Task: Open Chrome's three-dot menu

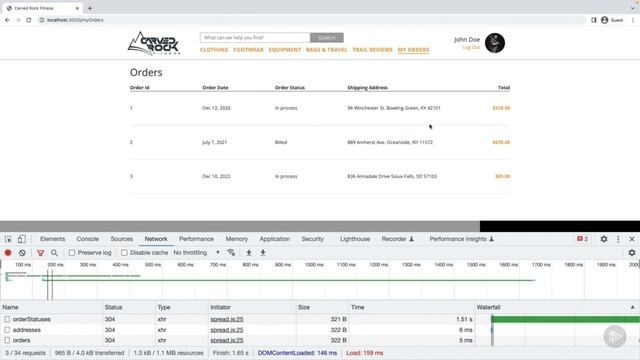Action: (633, 20)
